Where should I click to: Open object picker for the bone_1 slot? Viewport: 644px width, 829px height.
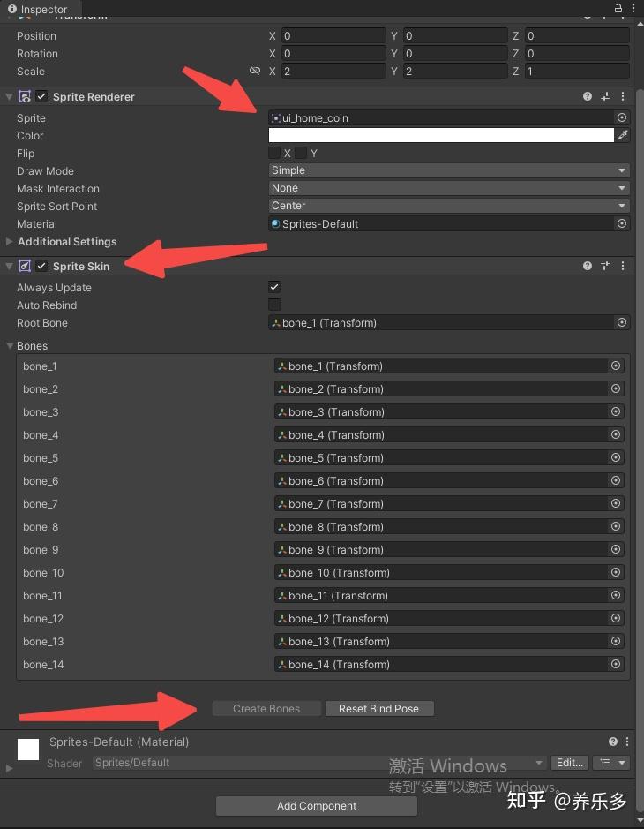[616, 366]
